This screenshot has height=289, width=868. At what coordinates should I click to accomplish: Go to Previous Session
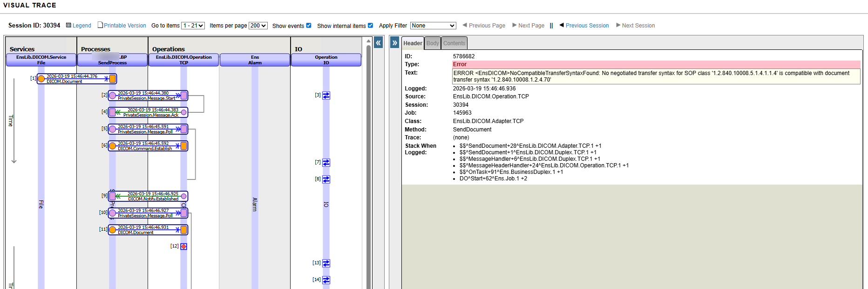click(x=587, y=26)
